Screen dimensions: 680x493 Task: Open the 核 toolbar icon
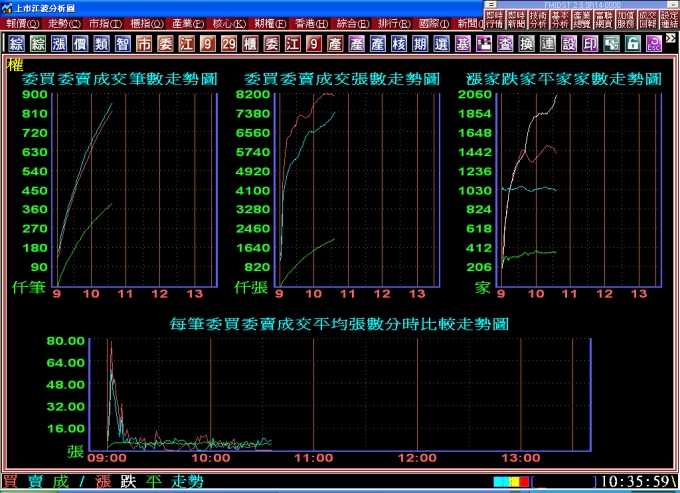point(399,44)
